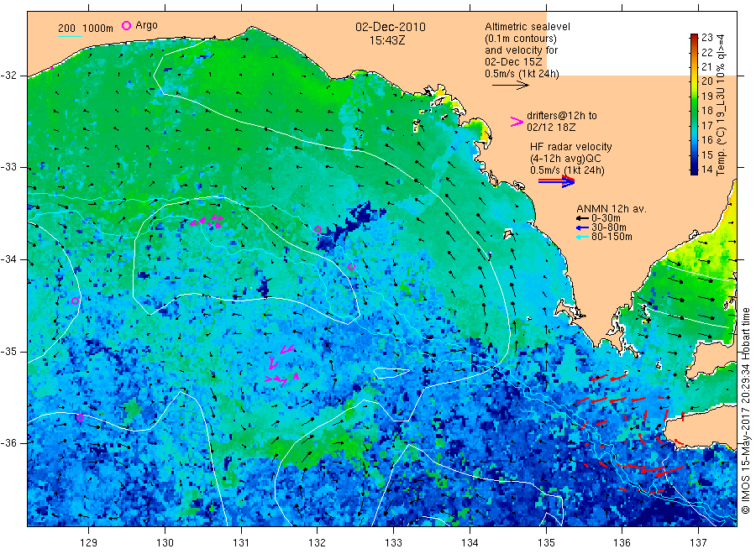The image size is (756, 554).
Task: Click the magenta drifter symbol in the legend
Action: point(517,122)
